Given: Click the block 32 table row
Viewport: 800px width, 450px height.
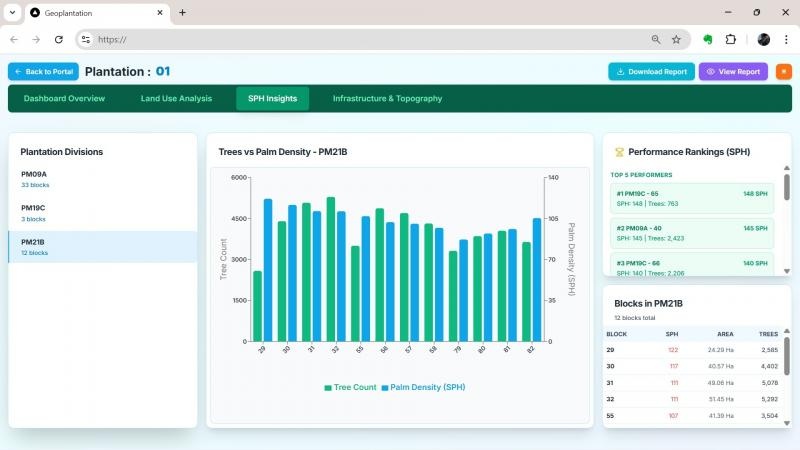Looking at the screenshot, I should tap(692, 399).
